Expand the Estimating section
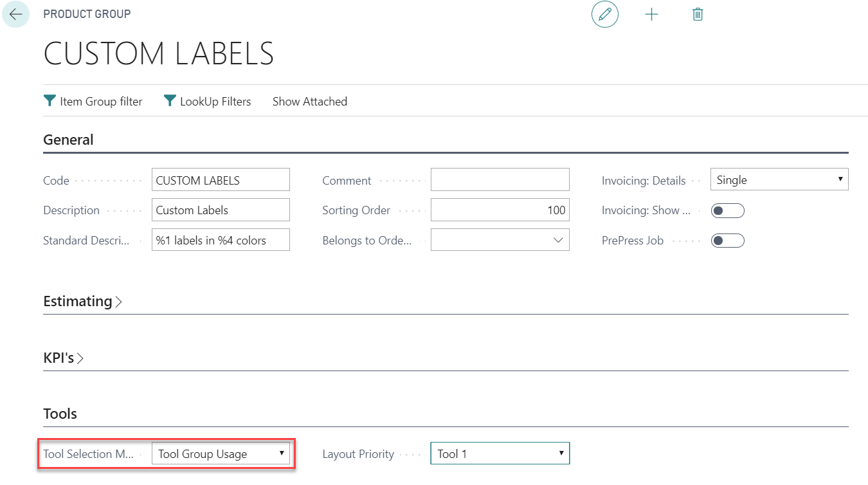 (x=78, y=300)
